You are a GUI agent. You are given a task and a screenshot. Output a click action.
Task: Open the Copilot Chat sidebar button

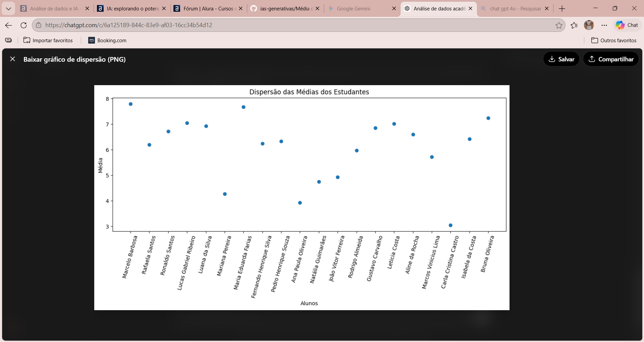pyautogui.click(x=627, y=25)
